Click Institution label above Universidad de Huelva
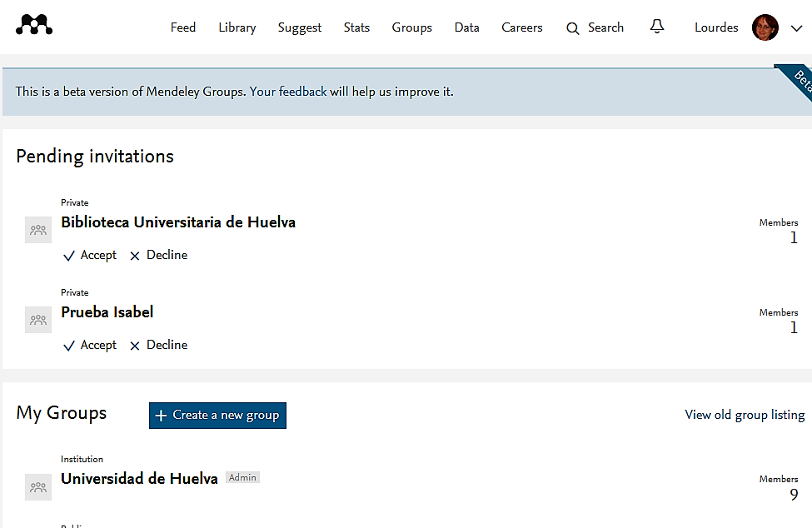The width and height of the screenshot is (812, 528). (82, 459)
